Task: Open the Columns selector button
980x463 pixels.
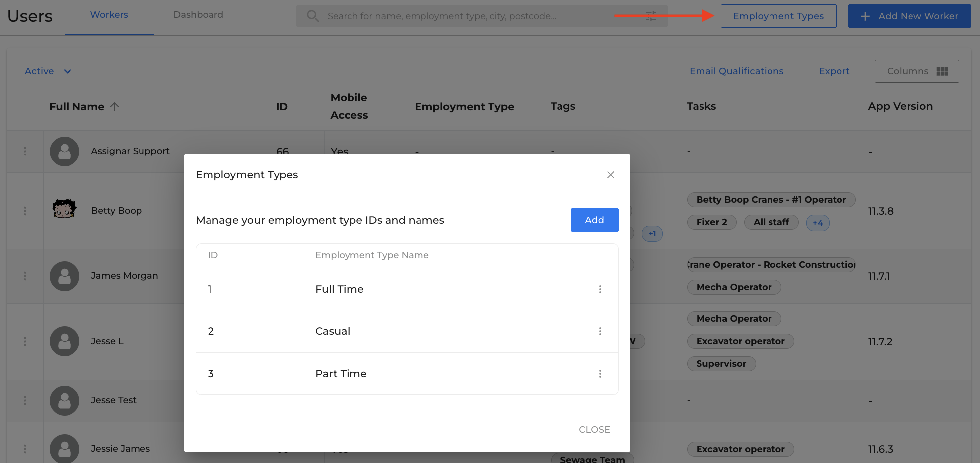Action: pos(917,71)
